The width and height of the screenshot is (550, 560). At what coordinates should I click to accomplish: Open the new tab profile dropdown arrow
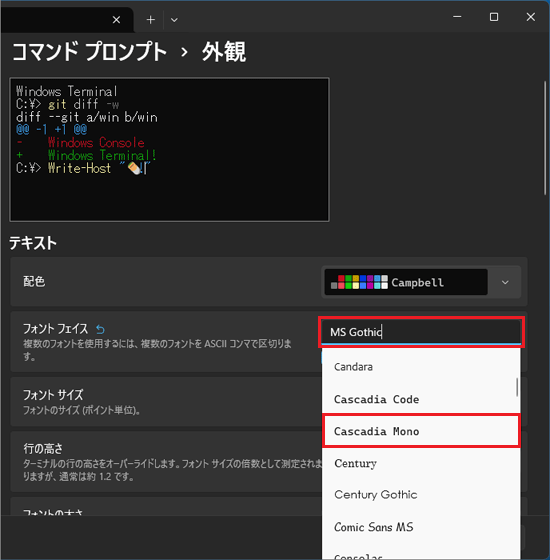tap(174, 20)
